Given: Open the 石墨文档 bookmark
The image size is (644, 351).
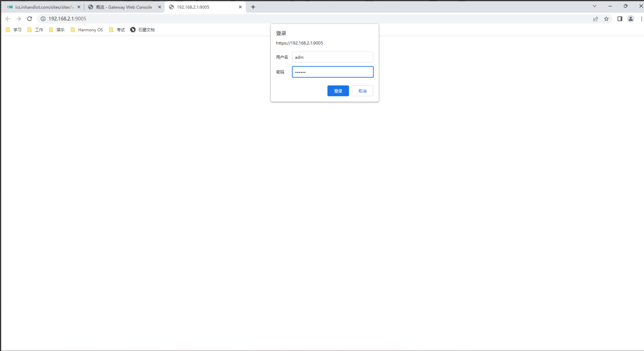Looking at the screenshot, I should [x=142, y=30].
